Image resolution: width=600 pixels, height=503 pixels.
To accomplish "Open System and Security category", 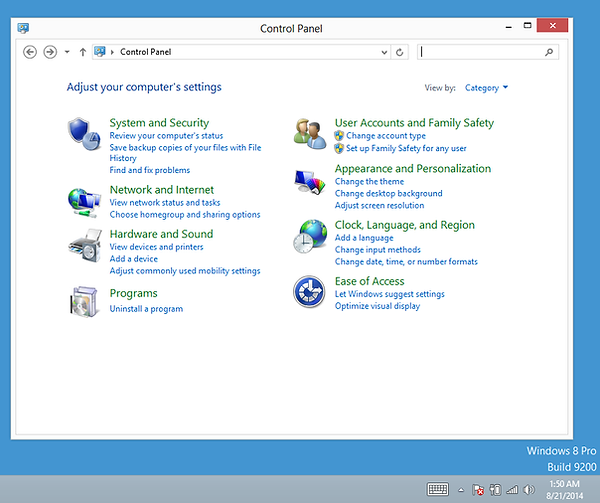I will pos(159,123).
